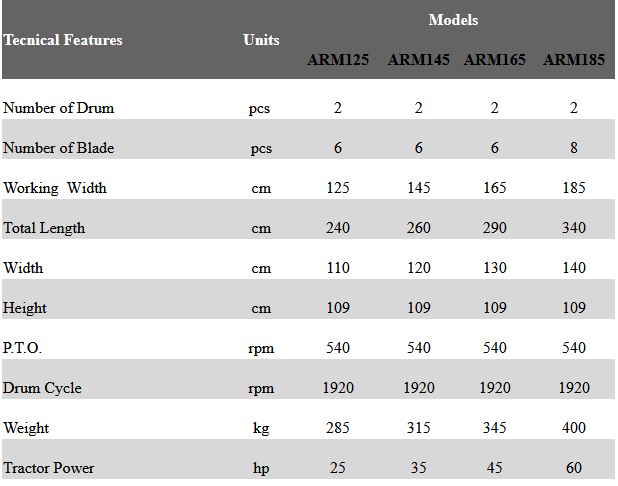Select the ARM185 blade count value 8
This screenshot has height=486, width=618.
coord(573,148)
